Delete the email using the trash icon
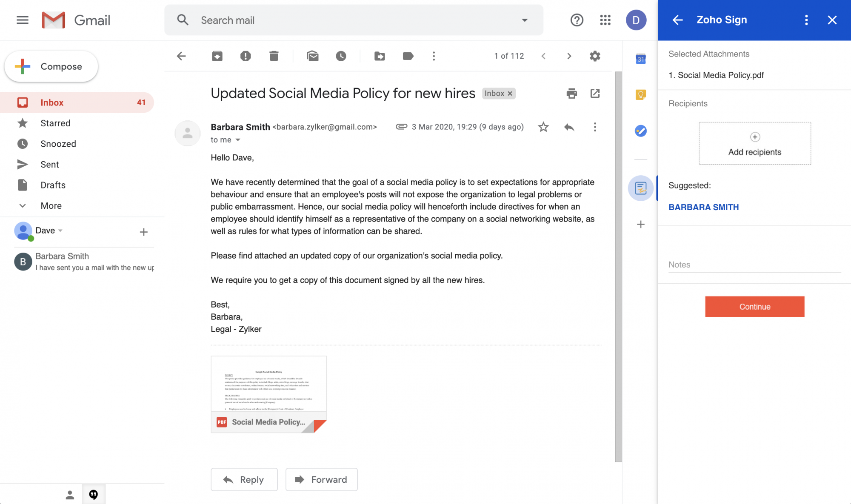The height and width of the screenshot is (504, 851). (x=274, y=56)
